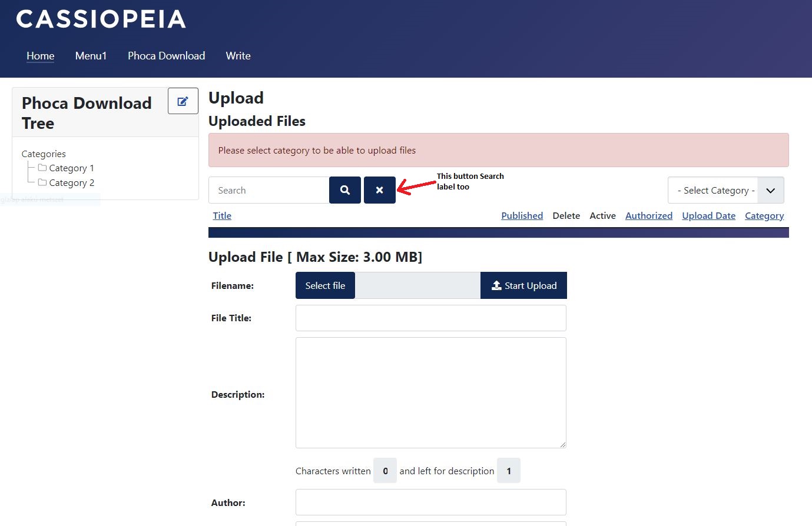Sort files by Title column

pos(222,215)
